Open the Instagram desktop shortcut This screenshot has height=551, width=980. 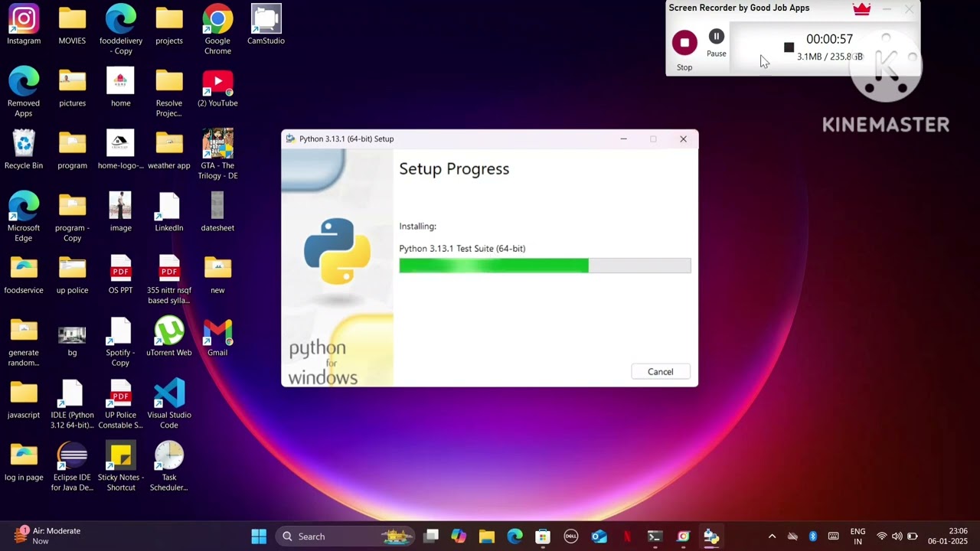[x=24, y=26]
